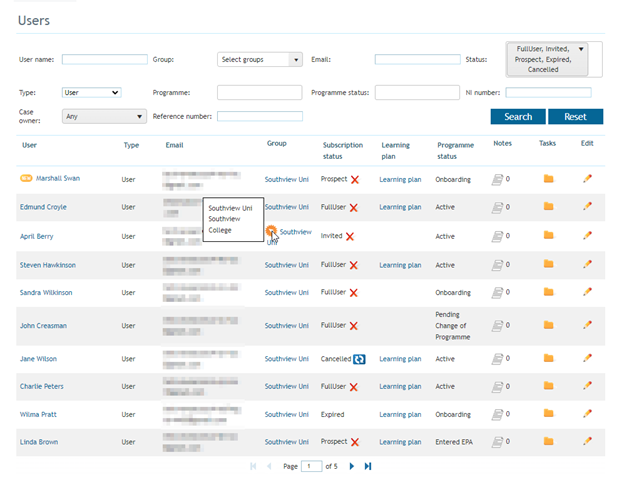Viewport: 624px width, 480px height.
Task: Click red X beside Steven Hawkinson FullUser
Action: tap(353, 265)
